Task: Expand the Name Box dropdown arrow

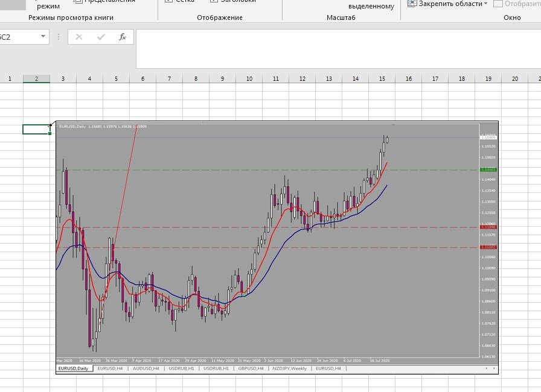Action: coord(43,37)
